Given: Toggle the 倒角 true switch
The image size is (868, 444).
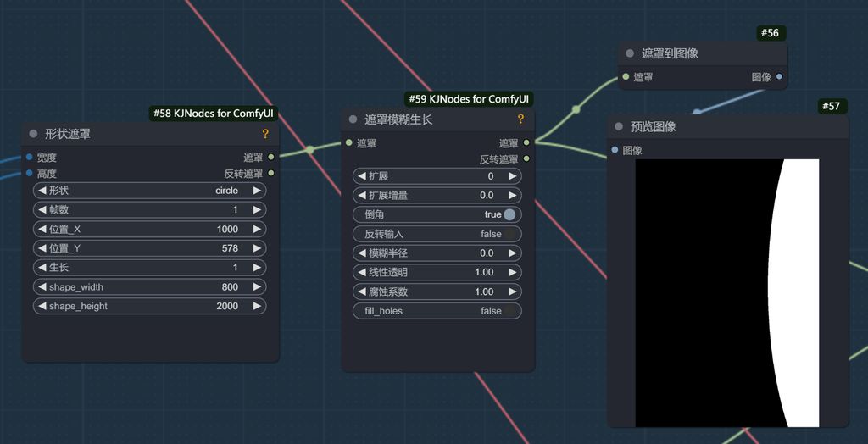Looking at the screenshot, I should tap(509, 214).
